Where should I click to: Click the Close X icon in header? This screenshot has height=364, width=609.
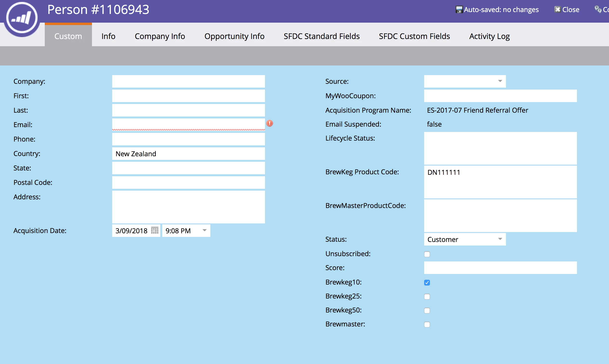point(557,9)
